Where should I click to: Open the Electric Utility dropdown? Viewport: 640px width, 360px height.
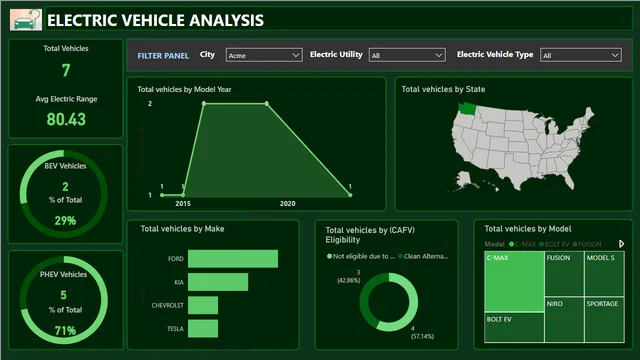(x=407, y=55)
